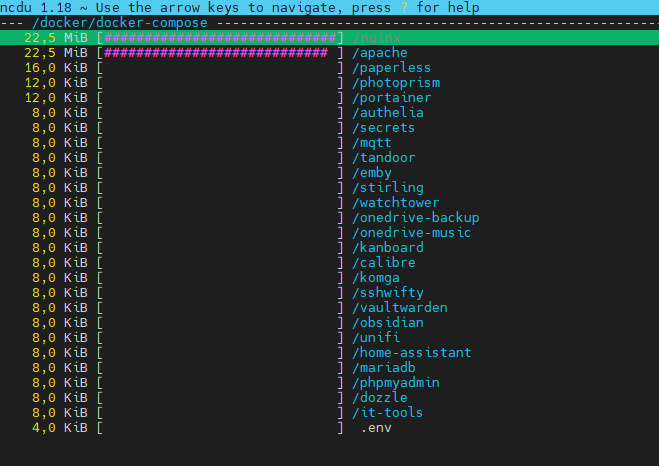The width and height of the screenshot is (659, 466).
Task: Select the /nginx directory row
Action: (377, 38)
